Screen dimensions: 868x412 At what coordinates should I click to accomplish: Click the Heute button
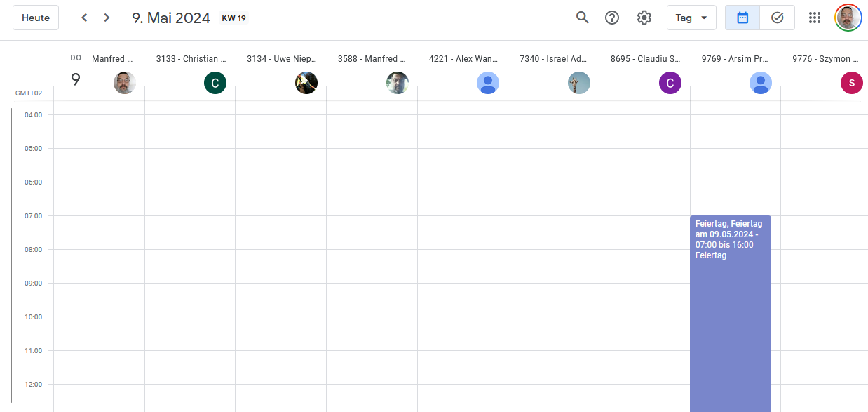pyautogui.click(x=36, y=18)
